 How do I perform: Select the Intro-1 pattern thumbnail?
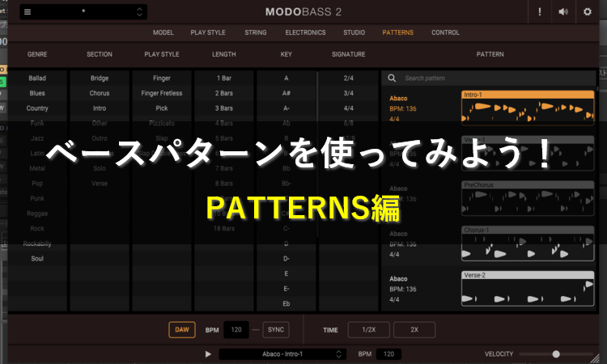(528, 108)
